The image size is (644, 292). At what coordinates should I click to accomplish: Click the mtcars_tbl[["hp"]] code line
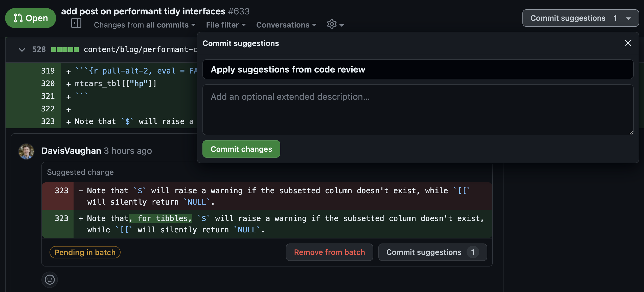tap(116, 84)
